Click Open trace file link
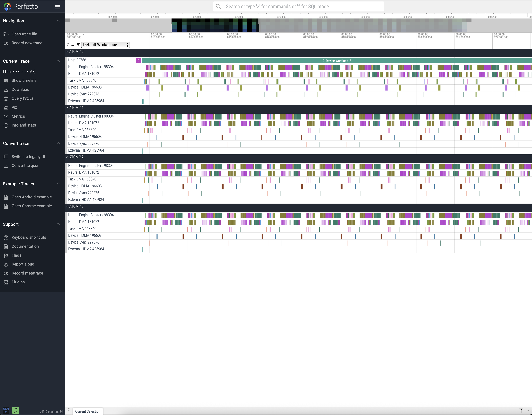 click(24, 34)
